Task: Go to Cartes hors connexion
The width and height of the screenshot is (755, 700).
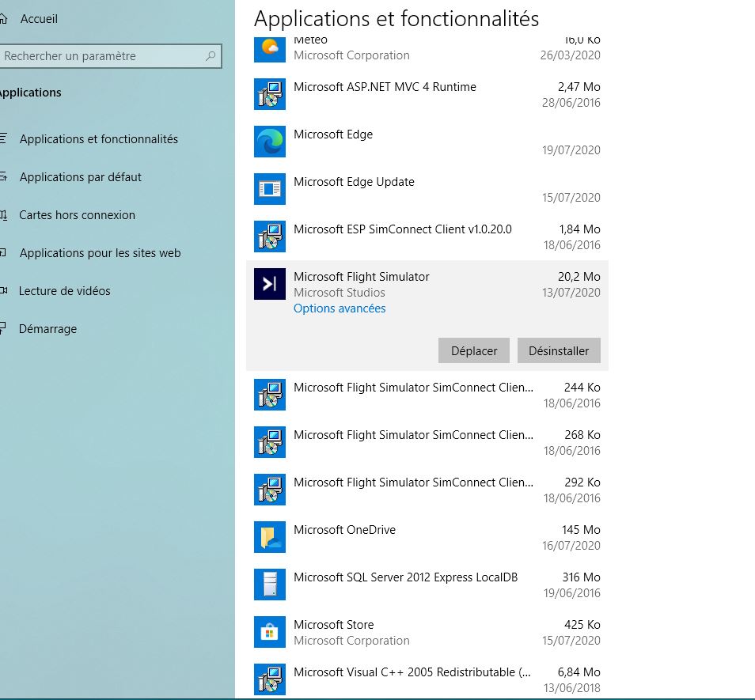Action: click(77, 215)
